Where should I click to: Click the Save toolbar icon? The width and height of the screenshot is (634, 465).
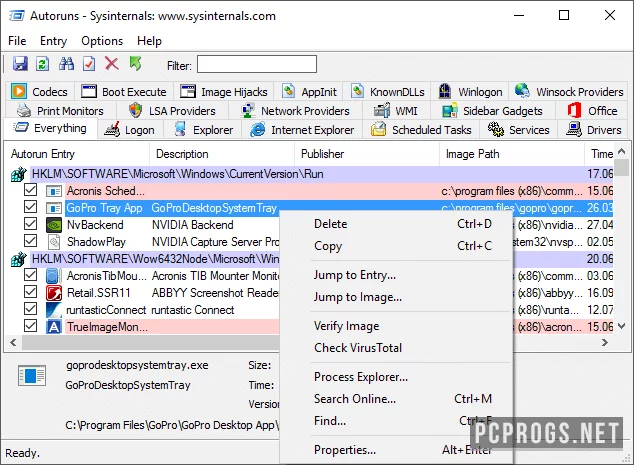(x=20, y=64)
